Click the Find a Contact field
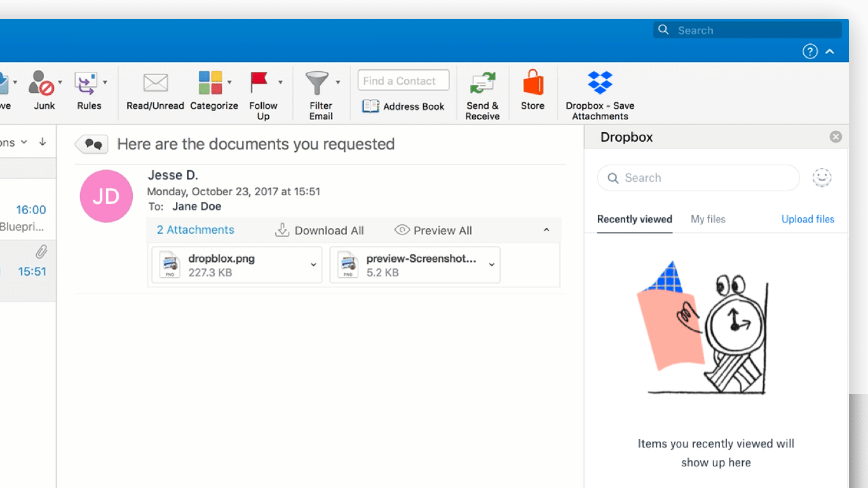The height and width of the screenshot is (488, 868). pyautogui.click(x=403, y=81)
